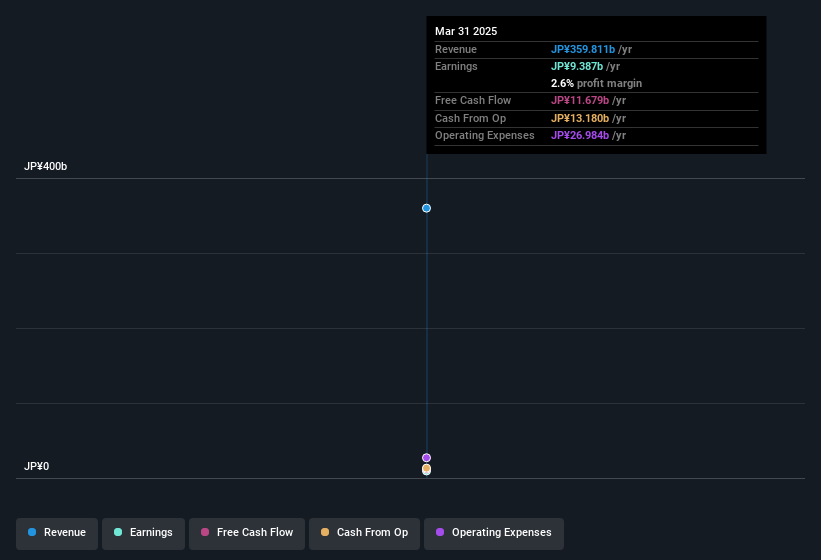Toggle the Earnings legend button
Viewport: 821px width, 560px height.
(143, 533)
